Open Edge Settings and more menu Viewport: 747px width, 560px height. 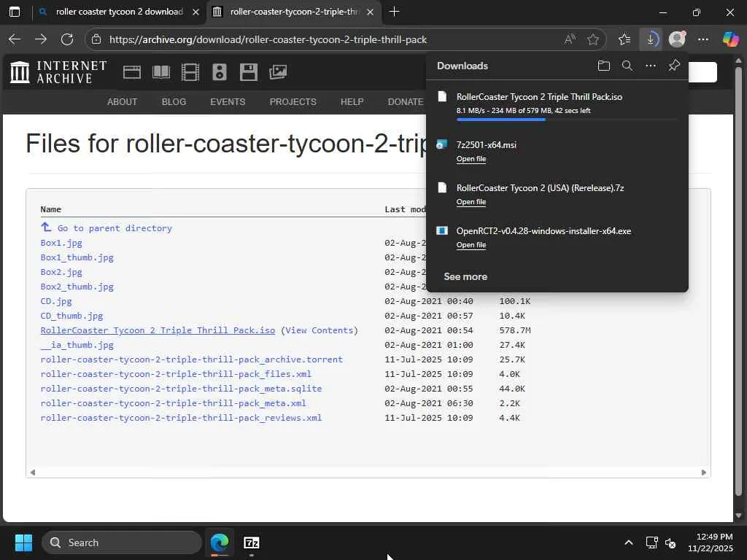click(x=703, y=39)
